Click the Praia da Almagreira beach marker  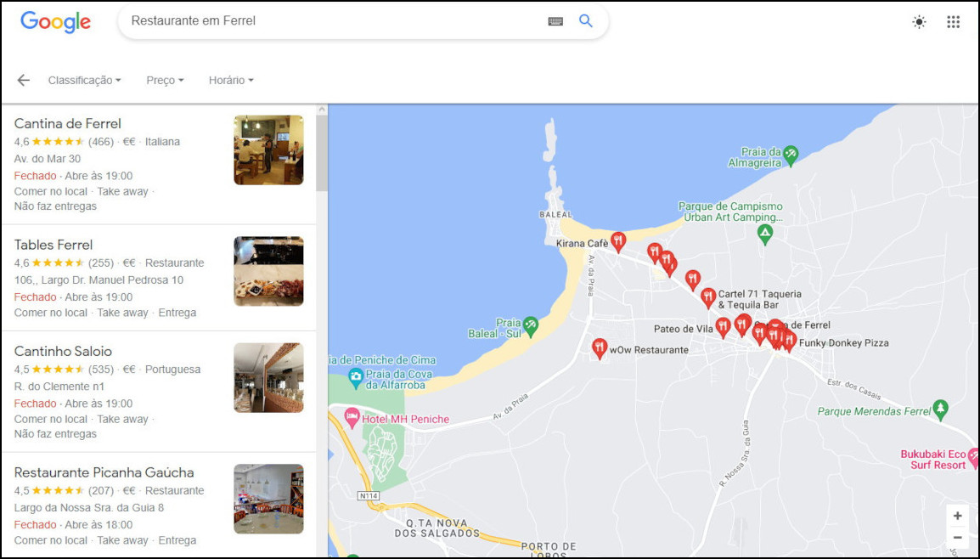coord(791,155)
